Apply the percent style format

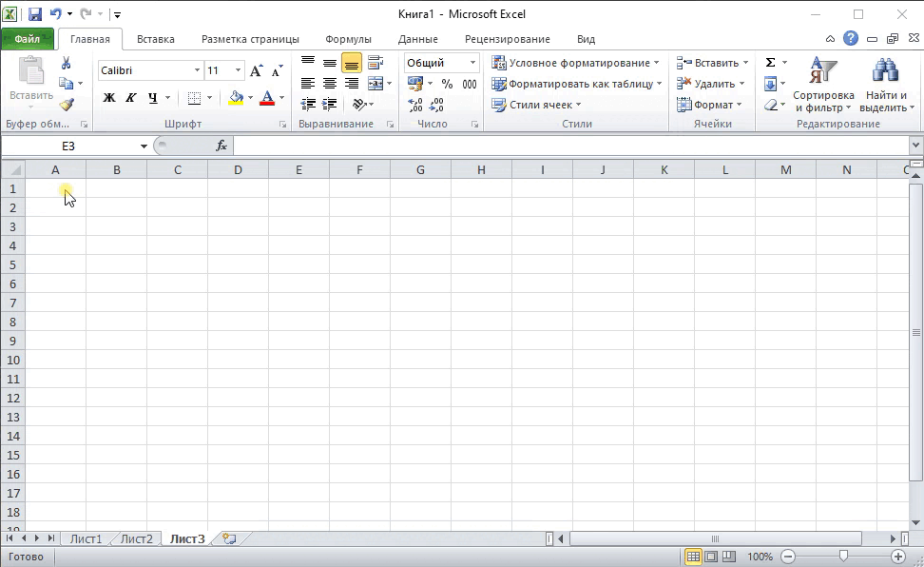tap(448, 84)
